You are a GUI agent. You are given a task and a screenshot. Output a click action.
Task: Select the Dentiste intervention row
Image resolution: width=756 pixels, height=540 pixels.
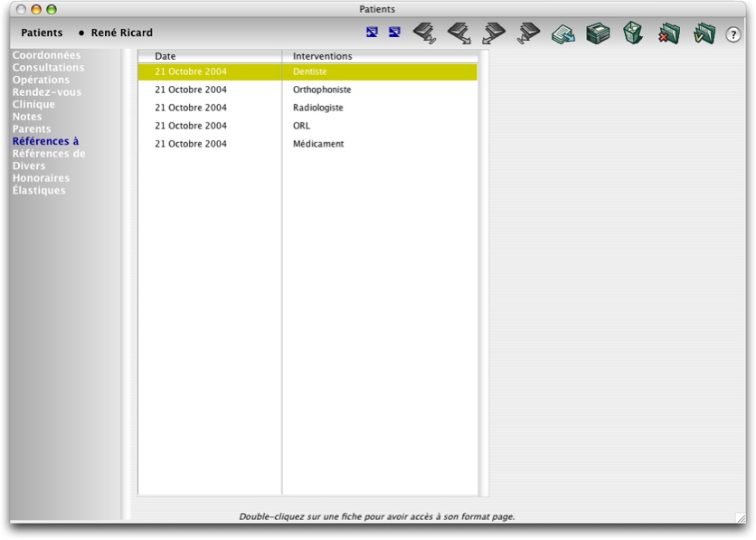point(307,71)
